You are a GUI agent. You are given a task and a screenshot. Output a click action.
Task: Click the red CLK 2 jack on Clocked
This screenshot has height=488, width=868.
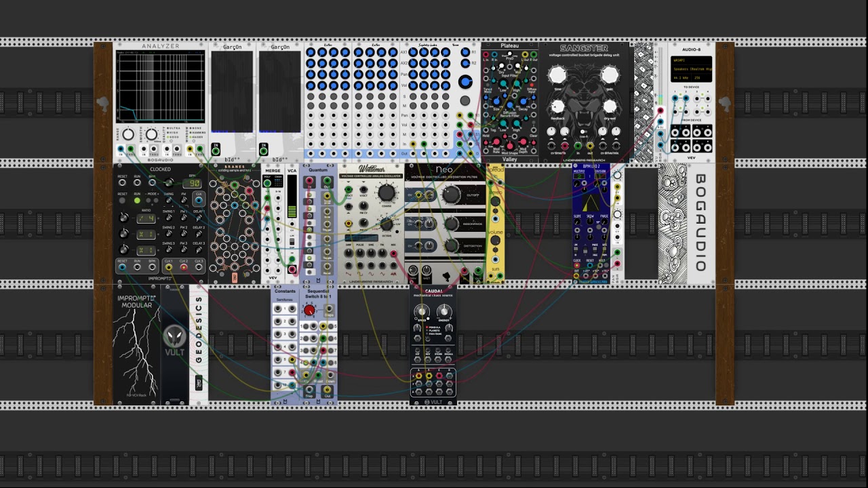point(184,267)
